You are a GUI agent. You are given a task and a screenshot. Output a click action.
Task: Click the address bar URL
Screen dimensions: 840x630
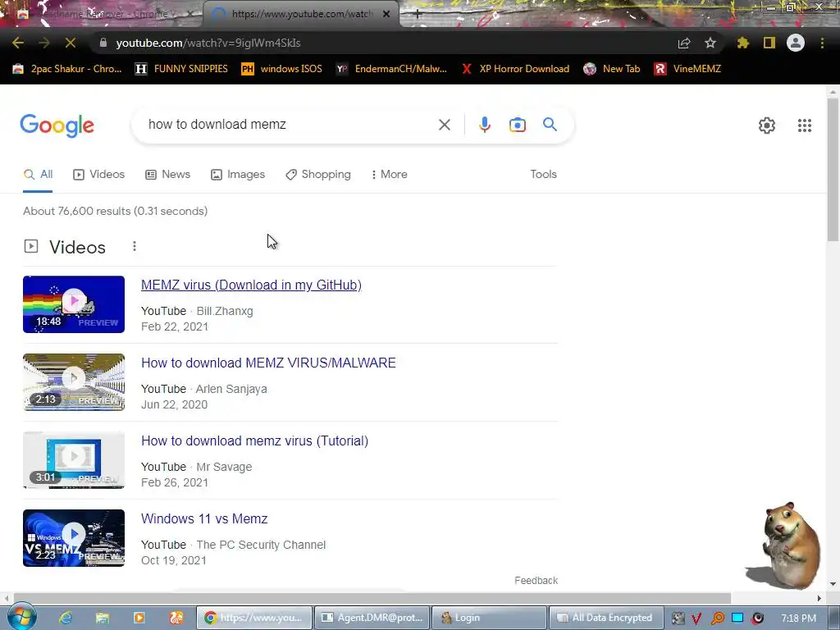pyautogui.click(x=208, y=43)
